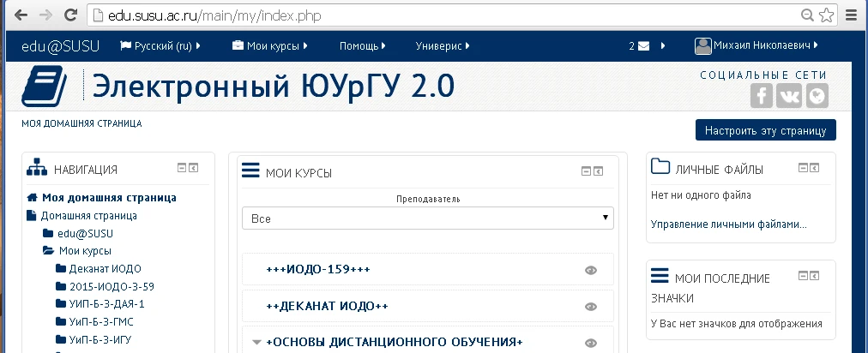Open Моя домашняя страница in navigation tree
The image size is (868, 353).
109,198
